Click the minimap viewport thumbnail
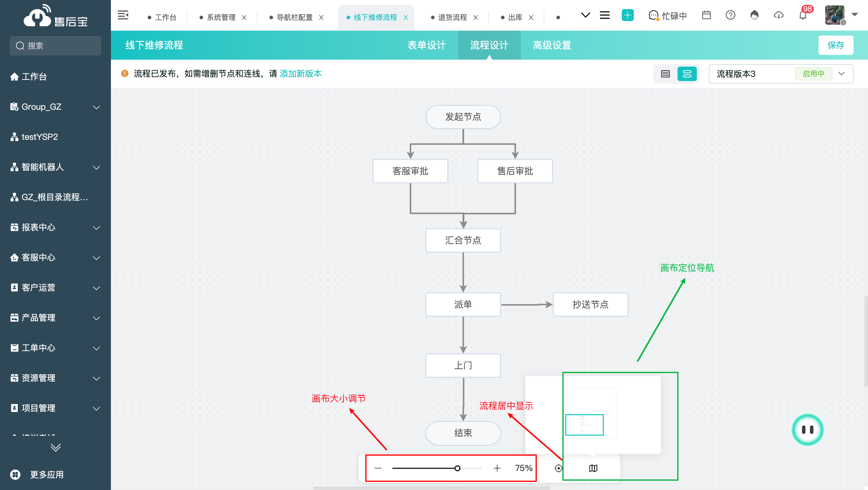 tap(584, 425)
